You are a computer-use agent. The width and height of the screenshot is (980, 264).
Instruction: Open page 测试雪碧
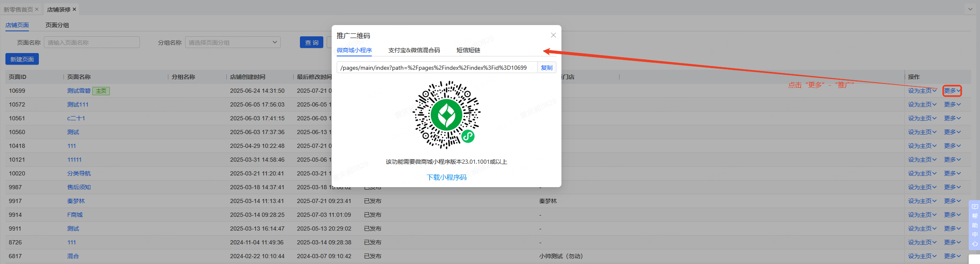point(79,91)
